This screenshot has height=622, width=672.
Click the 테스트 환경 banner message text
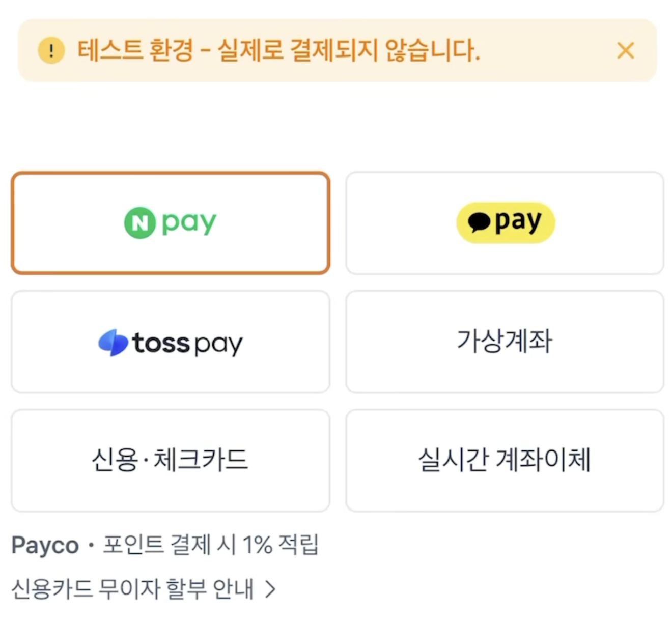click(x=278, y=50)
